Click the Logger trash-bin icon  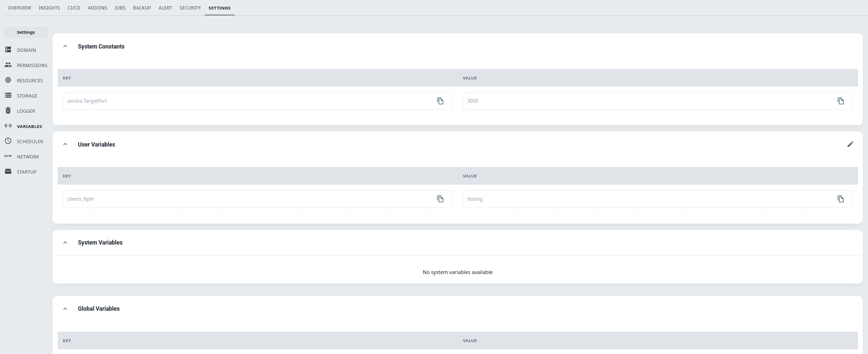click(x=8, y=110)
